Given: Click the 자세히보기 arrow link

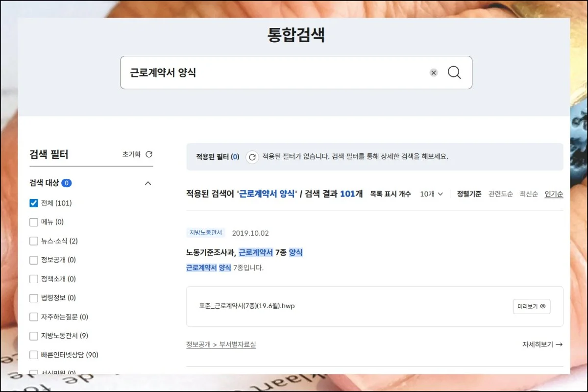Looking at the screenshot, I should tap(542, 344).
